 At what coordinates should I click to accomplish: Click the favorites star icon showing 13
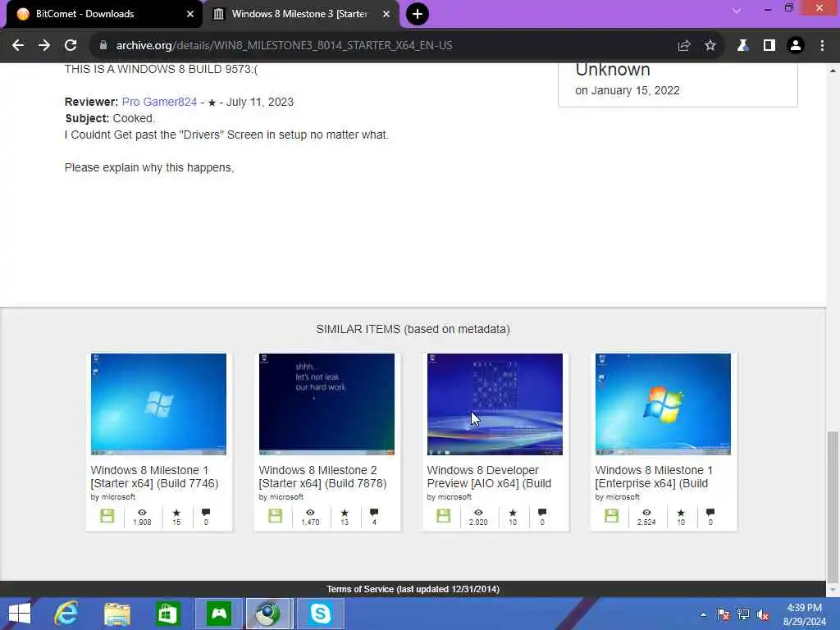tap(345, 513)
